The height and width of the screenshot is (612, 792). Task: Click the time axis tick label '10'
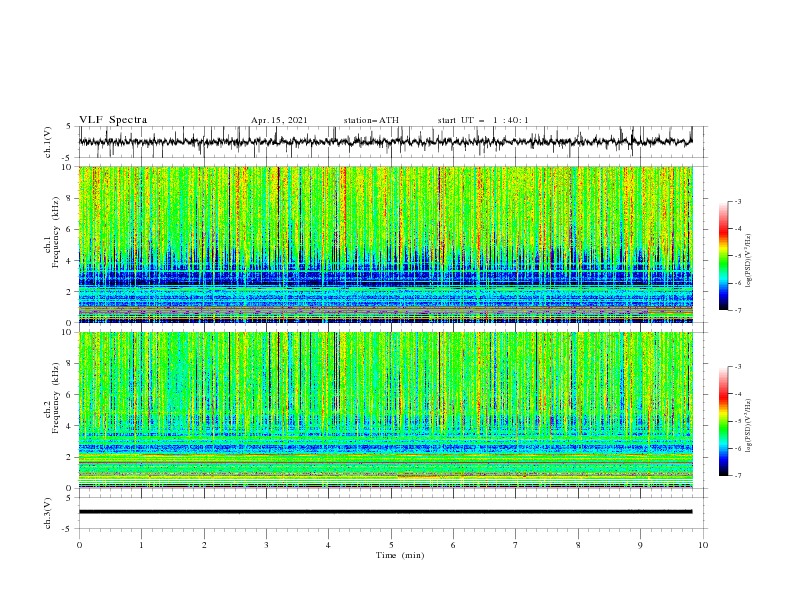click(x=703, y=545)
